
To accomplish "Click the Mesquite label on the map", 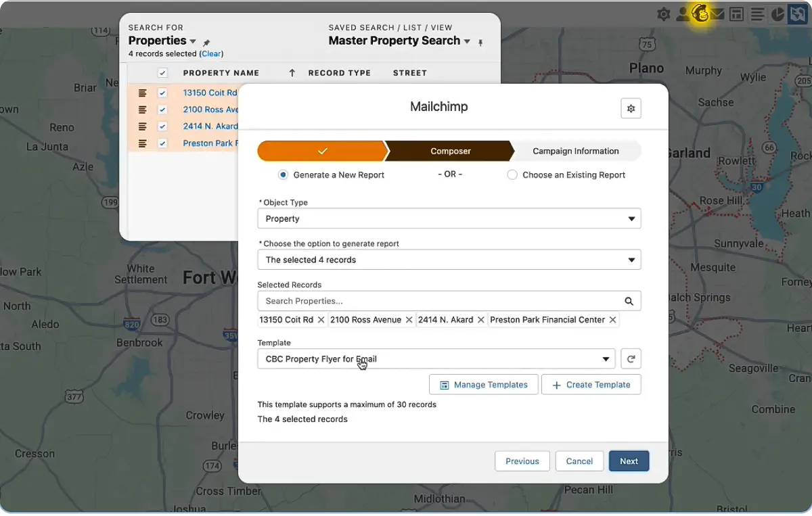I will coord(713,268).
